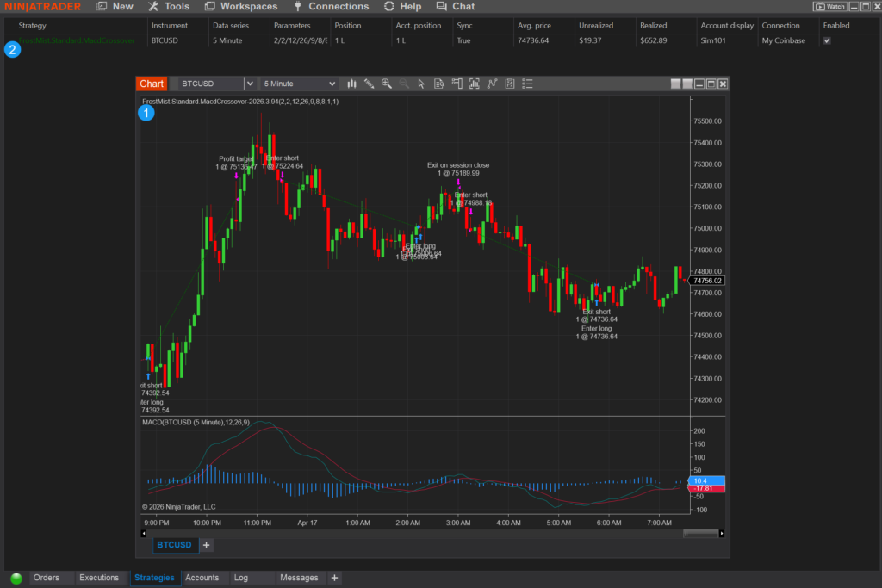The image size is (882, 588).
Task: Activate the cursor pointer tool
Action: [x=421, y=84]
